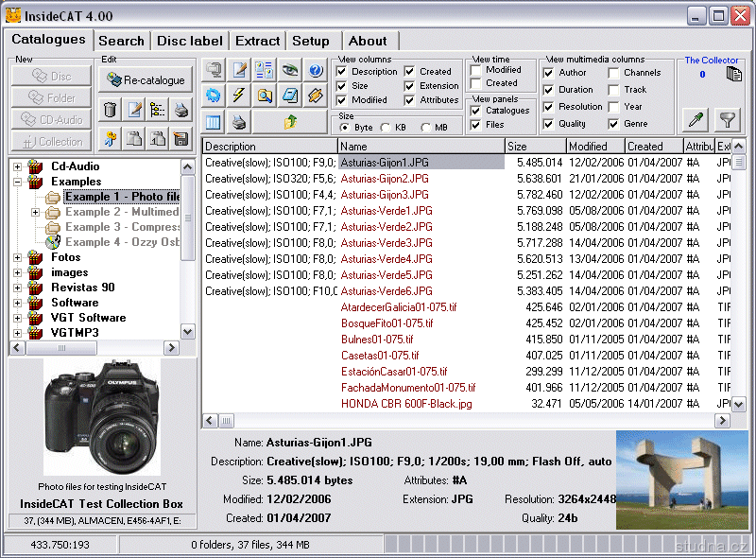Expand the Software catalogue node
756x558 pixels.
point(18,303)
